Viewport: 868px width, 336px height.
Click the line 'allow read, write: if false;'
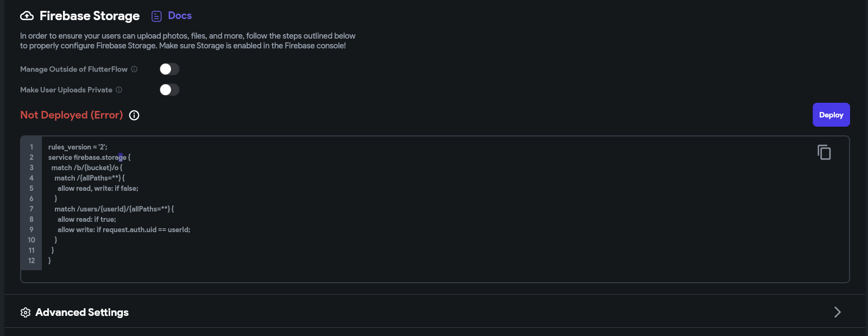[x=98, y=188]
